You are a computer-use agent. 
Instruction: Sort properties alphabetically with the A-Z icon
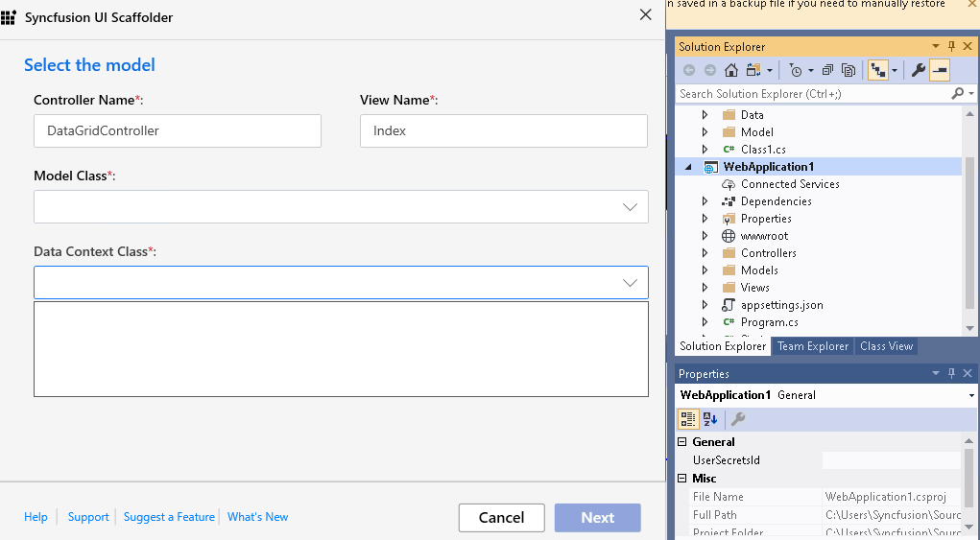[710, 419]
